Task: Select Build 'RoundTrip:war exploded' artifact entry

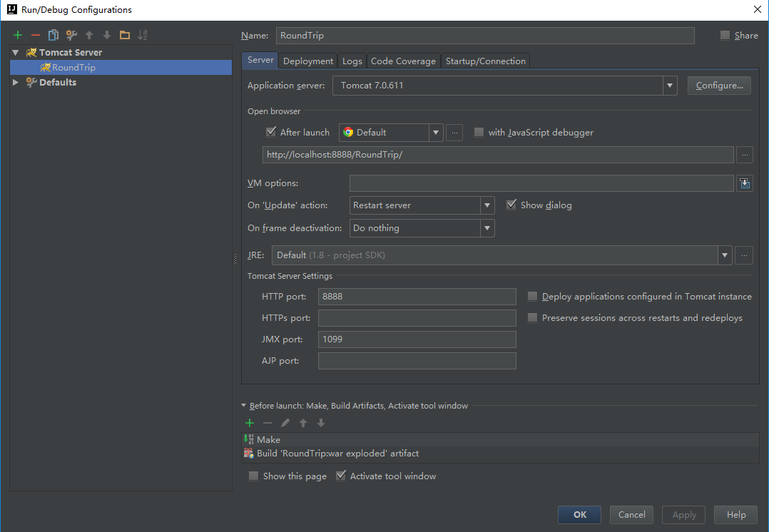Action: (500, 453)
